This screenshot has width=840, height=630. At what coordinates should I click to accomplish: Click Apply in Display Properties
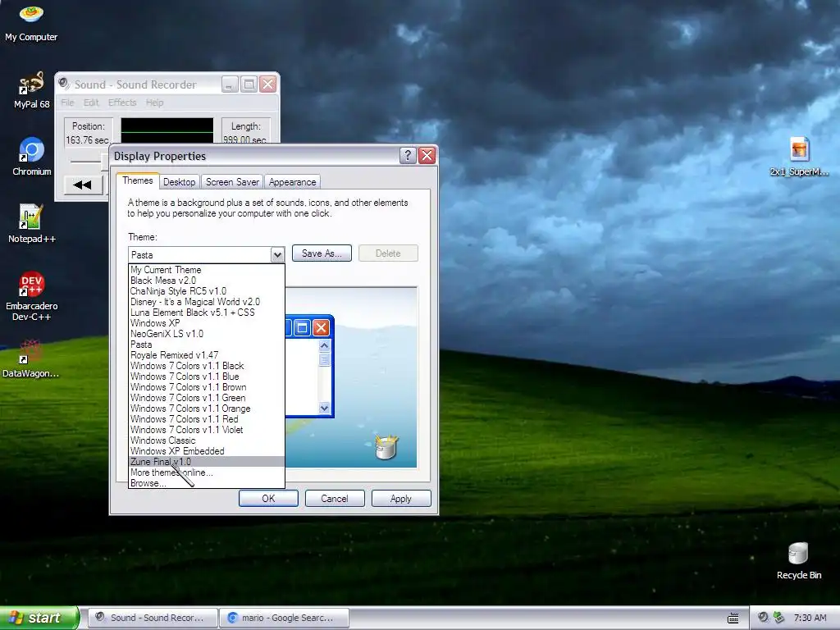click(x=400, y=498)
